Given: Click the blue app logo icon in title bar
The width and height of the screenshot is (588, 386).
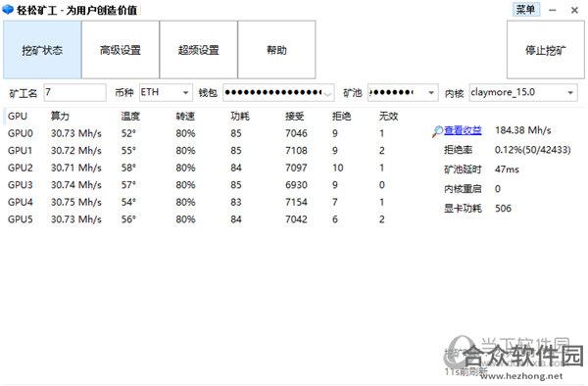Looking at the screenshot, I should [x=8, y=10].
